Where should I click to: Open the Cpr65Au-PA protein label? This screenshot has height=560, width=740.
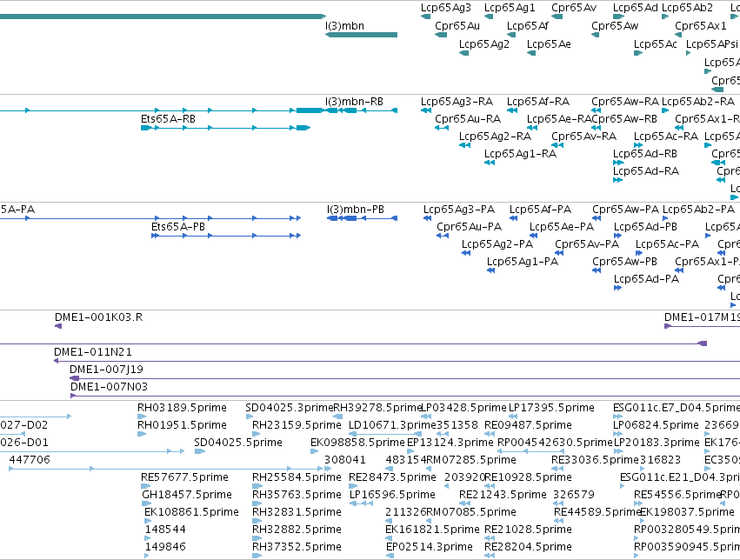469,227
